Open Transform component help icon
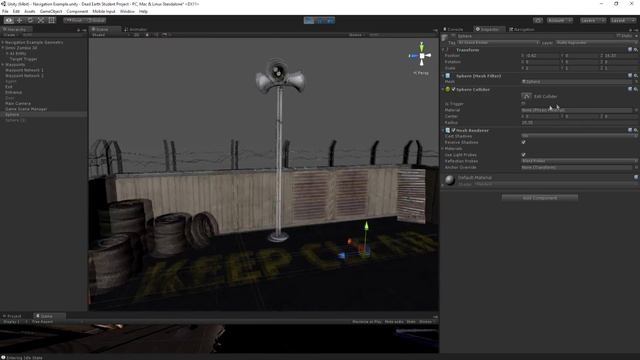 pos(630,49)
